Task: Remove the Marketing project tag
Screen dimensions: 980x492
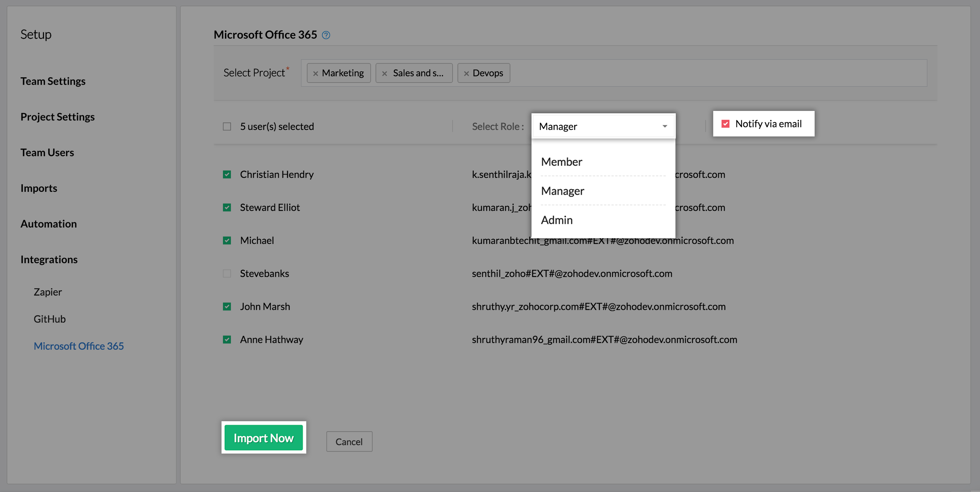Action: point(315,73)
